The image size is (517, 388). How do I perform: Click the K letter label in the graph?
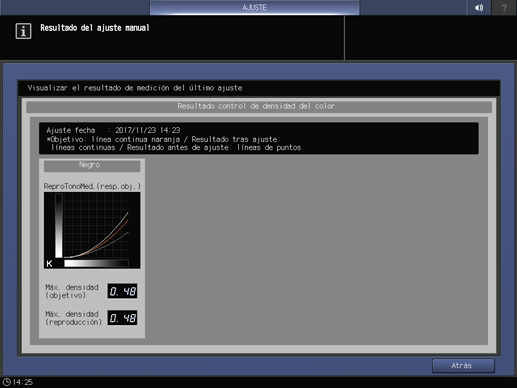pyautogui.click(x=49, y=264)
